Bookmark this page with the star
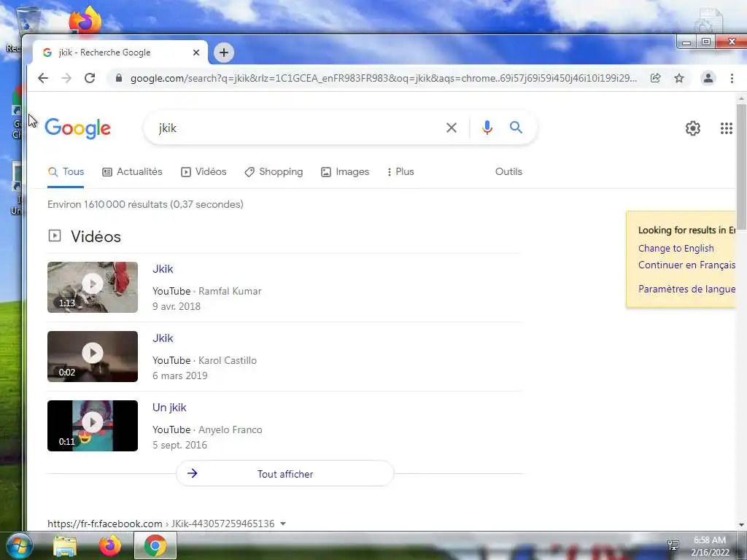Viewport: 747px width, 560px height. (679, 78)
